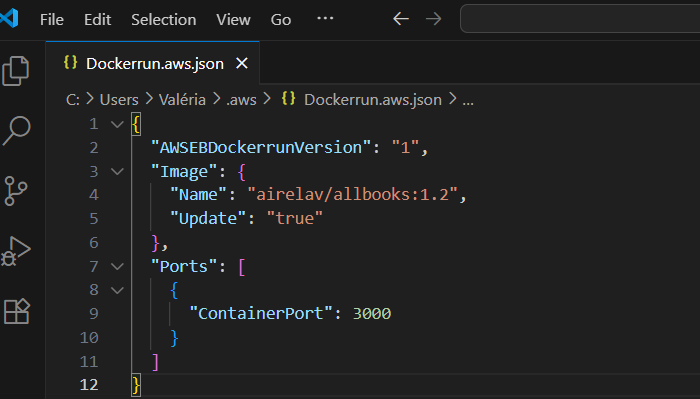The width and height of the screenshot is (700, 399).
Task: Click the .aws breadcrumb segment
Action: 241,100
